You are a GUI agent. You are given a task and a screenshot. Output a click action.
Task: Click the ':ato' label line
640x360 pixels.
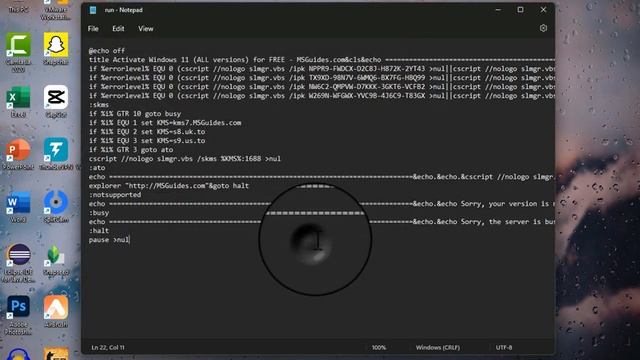pos(97,167)
